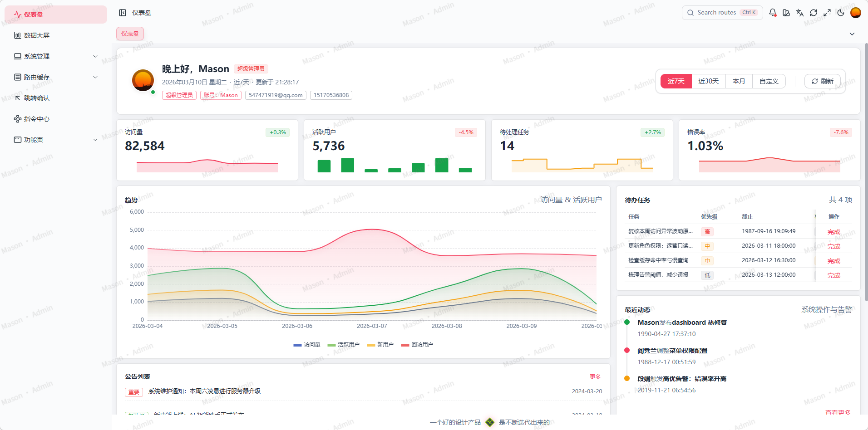Image resolution: width=868 pixels, height=430 pixels.
Task: Open 数据大屏 from the sidebar
Action: (x=37, y=35)
